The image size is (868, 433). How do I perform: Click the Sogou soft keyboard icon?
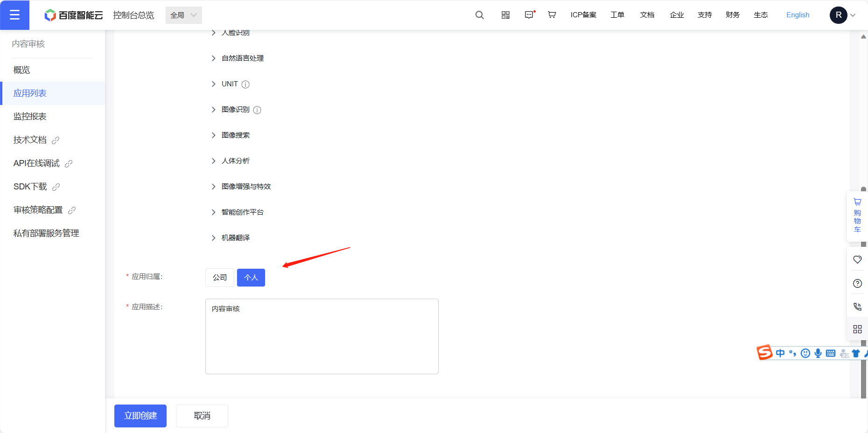click(830, 353)
